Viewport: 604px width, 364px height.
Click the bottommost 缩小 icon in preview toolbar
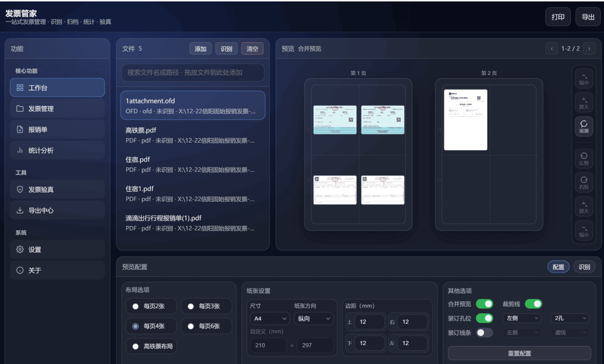pyautogui.click(x=584, y=230)
